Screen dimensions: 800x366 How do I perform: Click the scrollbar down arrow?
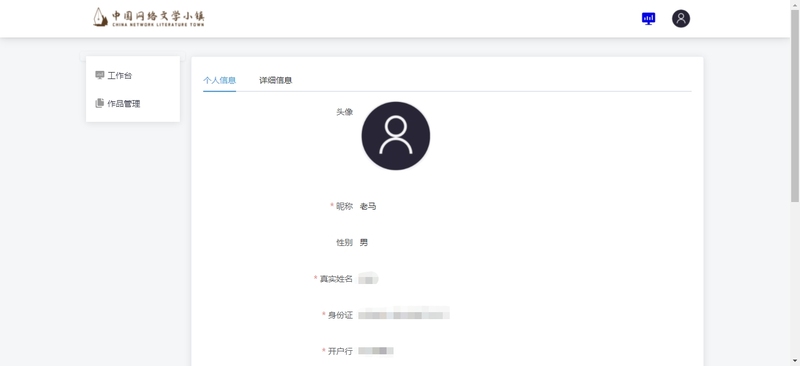click(x=795, y=361)
